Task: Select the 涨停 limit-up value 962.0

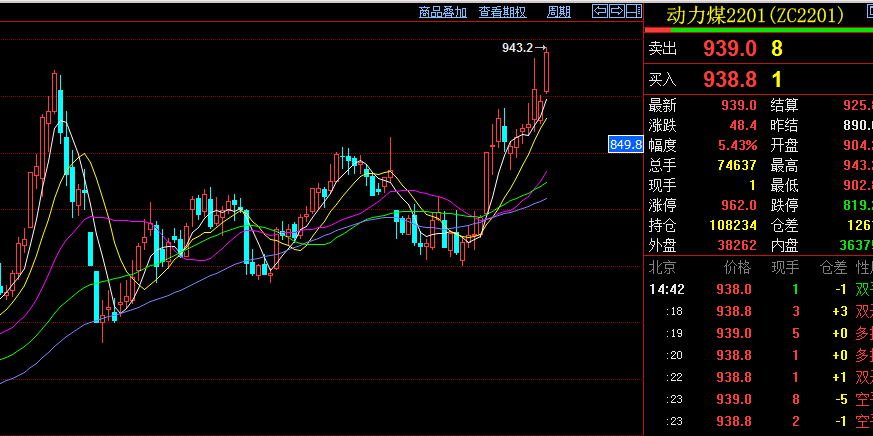Action: (x=738, y=205)
